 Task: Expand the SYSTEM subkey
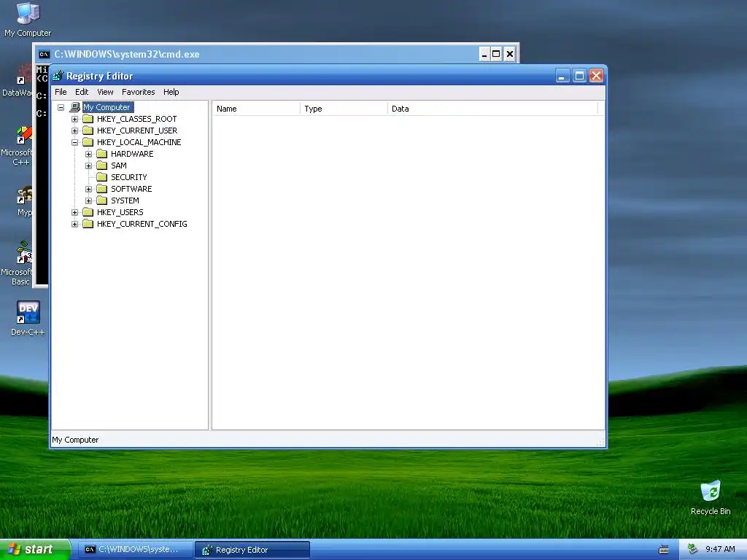pos(88,201)
